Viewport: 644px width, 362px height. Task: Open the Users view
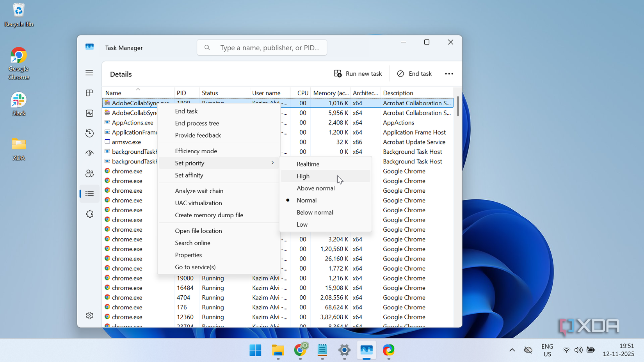[89, 173]
